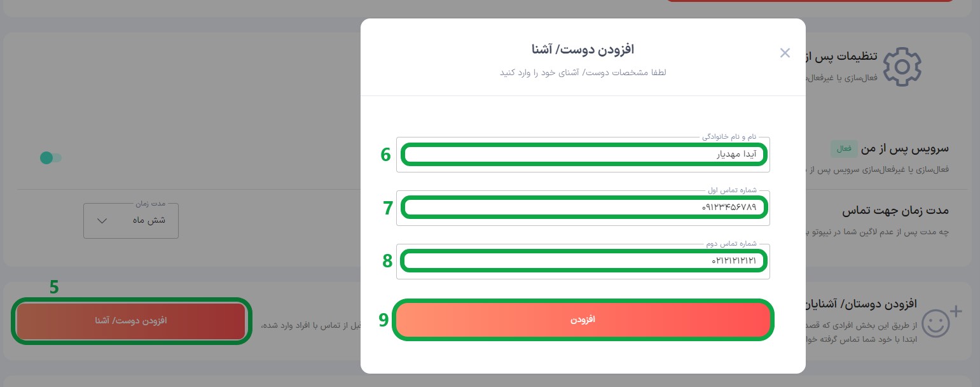Click the green step number 5 marker
Screen dimensions: 980x387
click(54, 287)
